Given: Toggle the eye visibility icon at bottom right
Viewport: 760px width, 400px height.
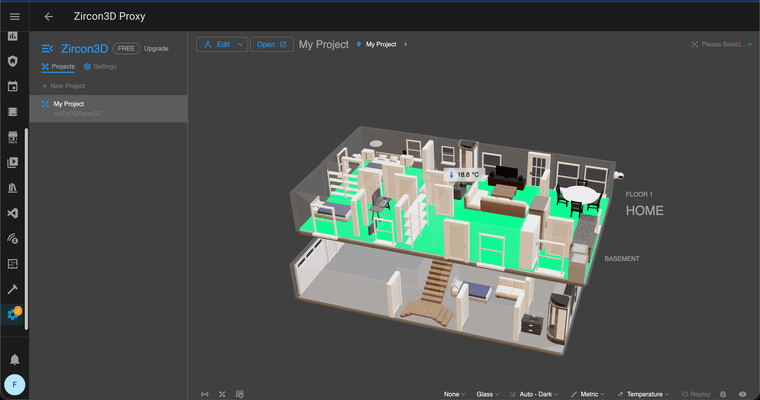Looking at the screenshot, I should pyautogui.click(x=742, y=394).
